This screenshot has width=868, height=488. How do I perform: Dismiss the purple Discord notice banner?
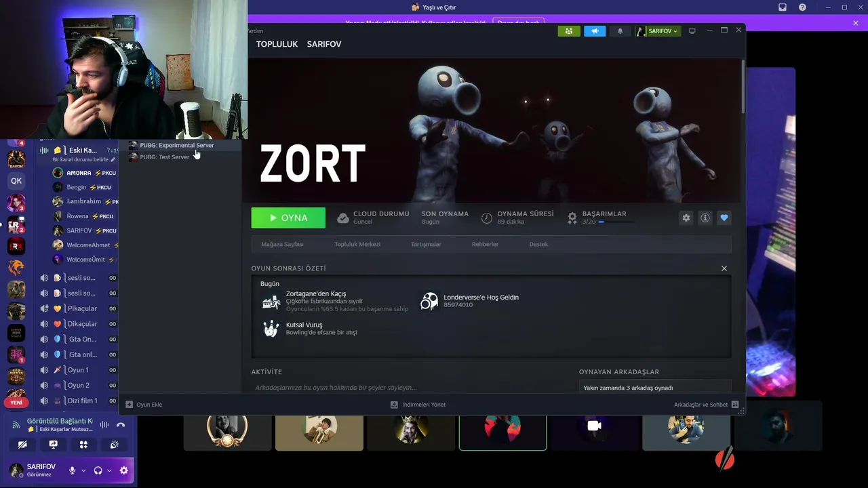click(x=856, y=23)
